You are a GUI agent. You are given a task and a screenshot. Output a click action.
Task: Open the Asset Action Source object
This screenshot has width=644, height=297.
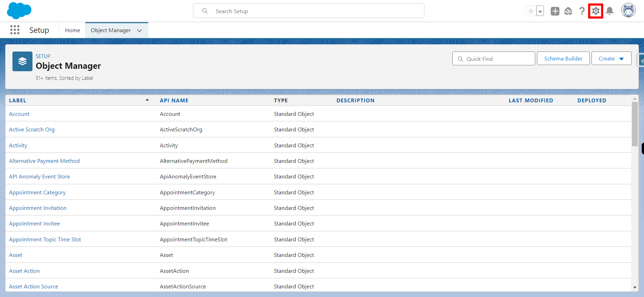tap(33, 286)
